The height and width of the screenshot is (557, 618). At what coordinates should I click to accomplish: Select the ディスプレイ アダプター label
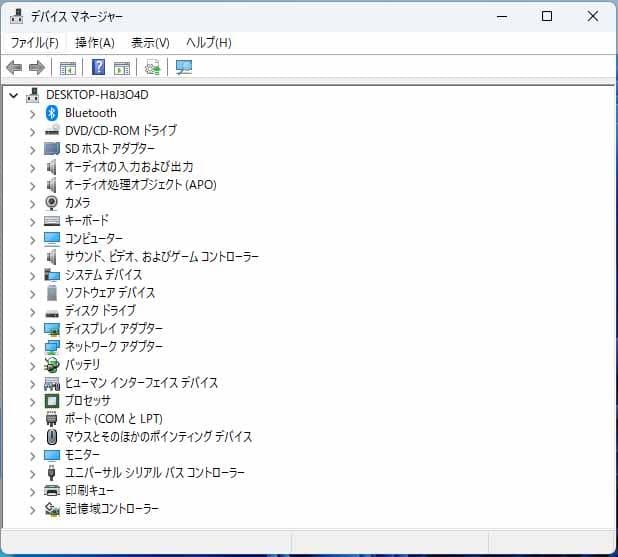point(114,328)
